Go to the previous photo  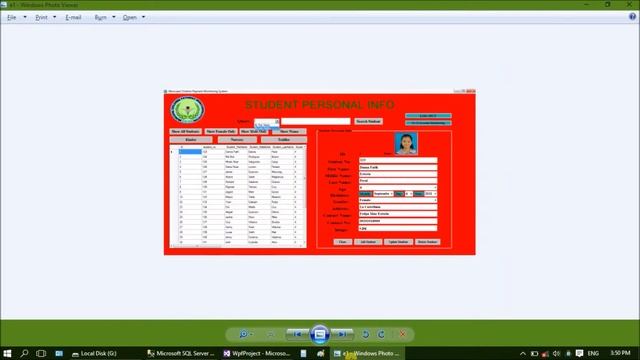(x=297, y=334)
